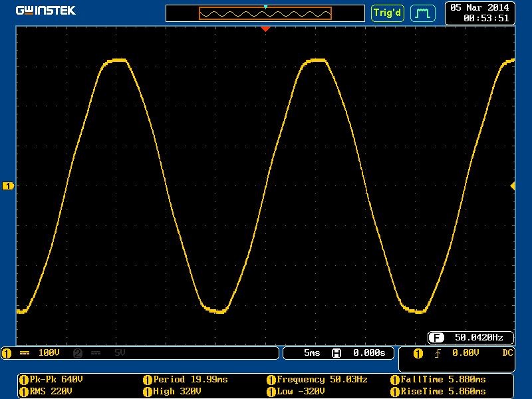Click the H horizontal position icon

(x=336, y=353)
